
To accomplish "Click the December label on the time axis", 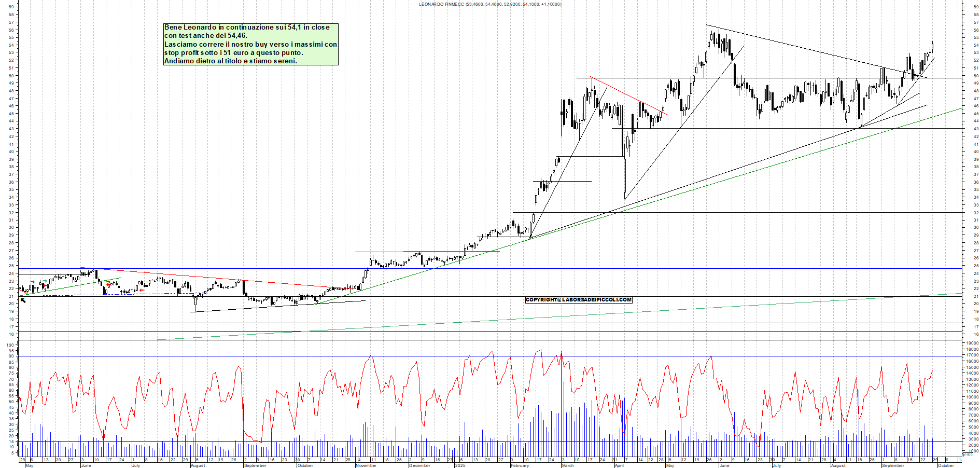I will click(419, 465).
